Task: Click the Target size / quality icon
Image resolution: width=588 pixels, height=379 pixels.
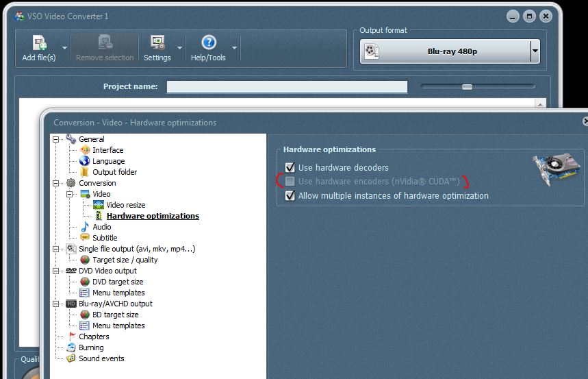Action: [85, 260]
